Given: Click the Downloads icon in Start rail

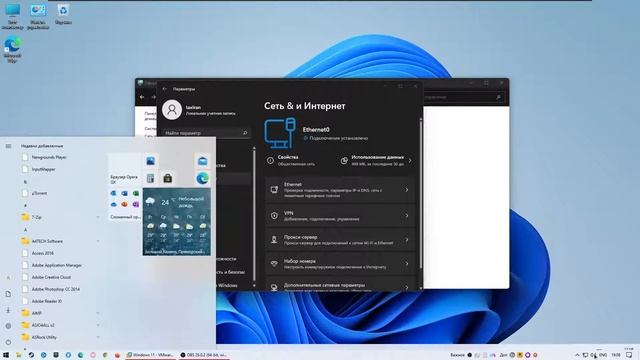Looking at the screenshot, I should [x=8, y=310].
